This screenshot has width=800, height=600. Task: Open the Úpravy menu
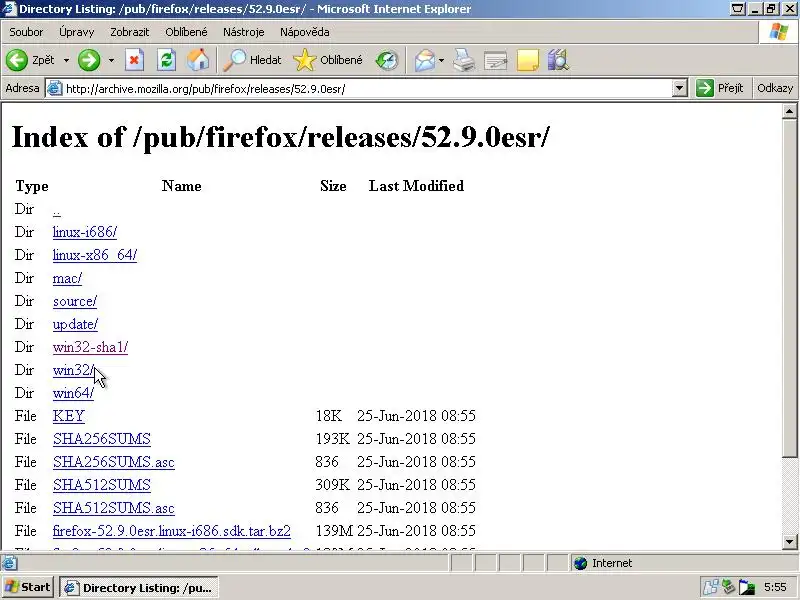pos(77,32)
